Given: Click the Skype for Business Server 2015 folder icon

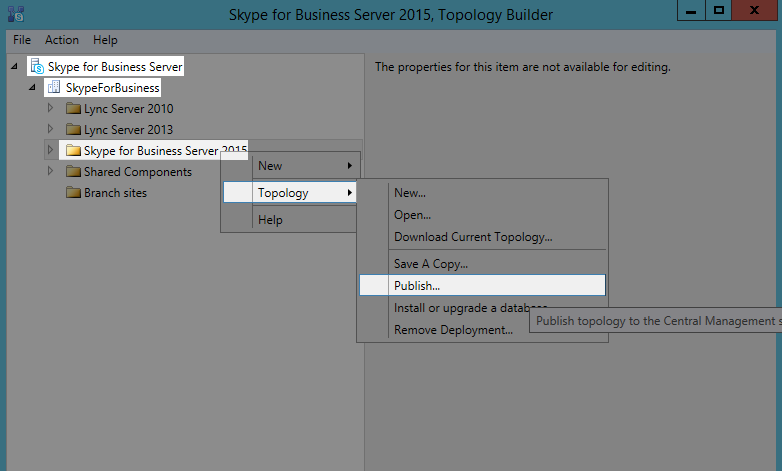Looking at the screenshot, I should coord(73,150).
